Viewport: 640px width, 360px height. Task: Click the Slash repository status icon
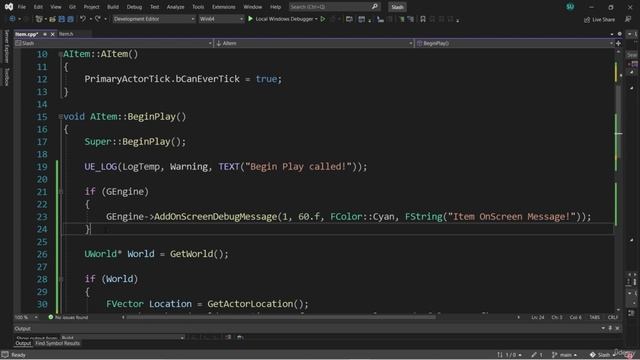click(593, 355)
